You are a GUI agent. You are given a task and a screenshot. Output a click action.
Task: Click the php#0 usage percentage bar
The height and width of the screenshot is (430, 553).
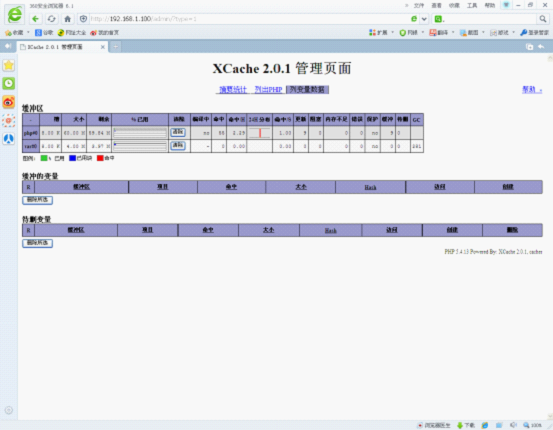140,133
